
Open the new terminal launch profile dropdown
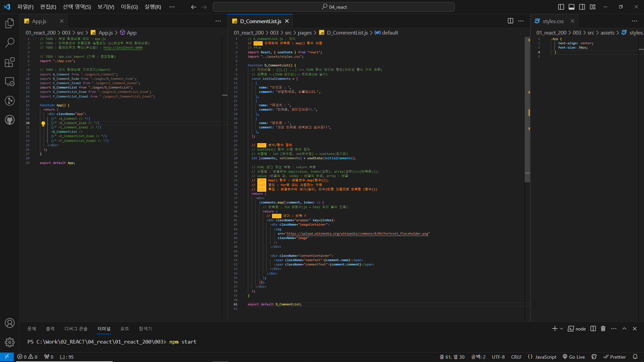click(x=561, y=329)
